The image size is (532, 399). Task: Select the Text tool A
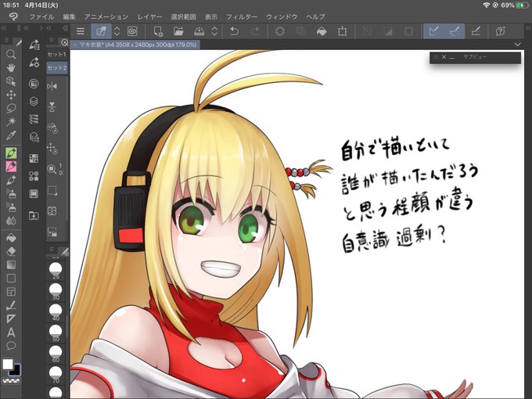pyautogui.click(x=11, y=332)
